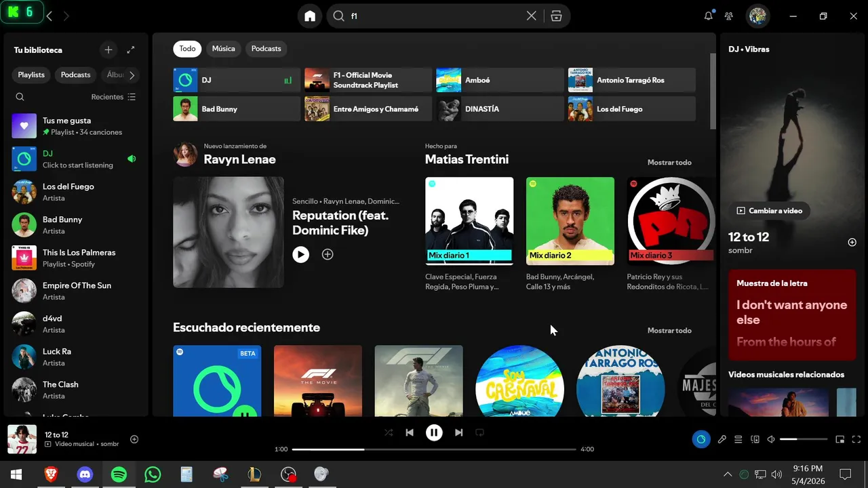The image size is (868, 488).
Task: Open Bad Bunny artist in library list
Action: tap(75, 225)
